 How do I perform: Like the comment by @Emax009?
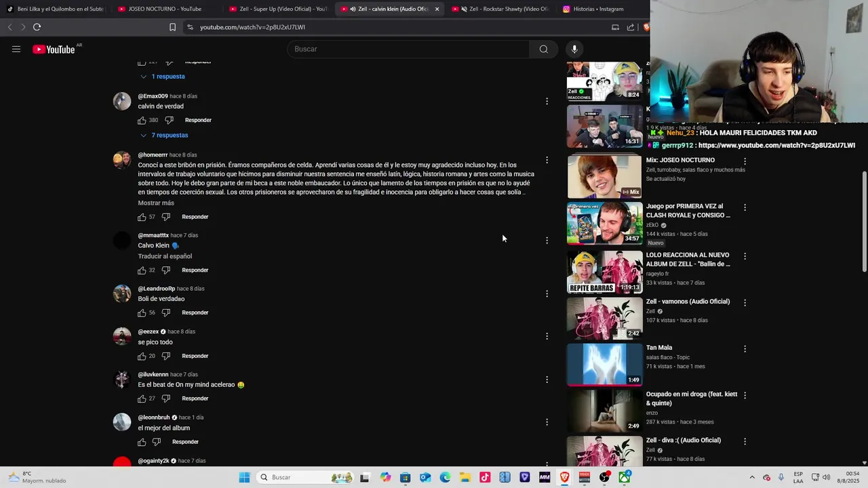tap(142, 120)
